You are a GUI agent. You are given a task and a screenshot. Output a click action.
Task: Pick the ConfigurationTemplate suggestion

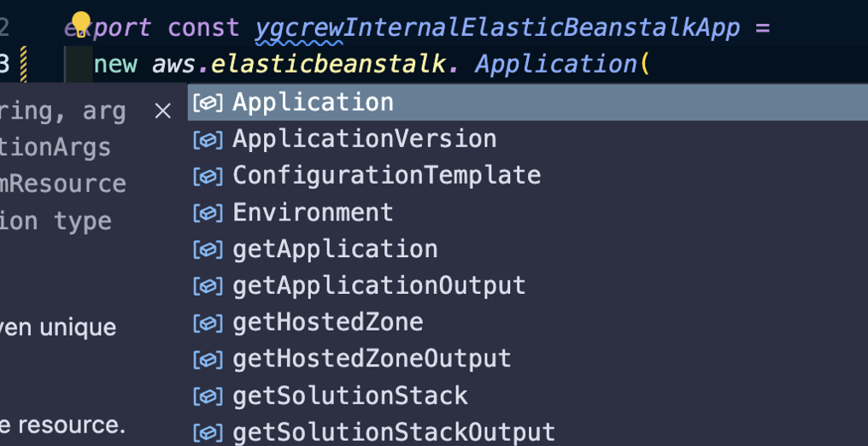(528, 175)
